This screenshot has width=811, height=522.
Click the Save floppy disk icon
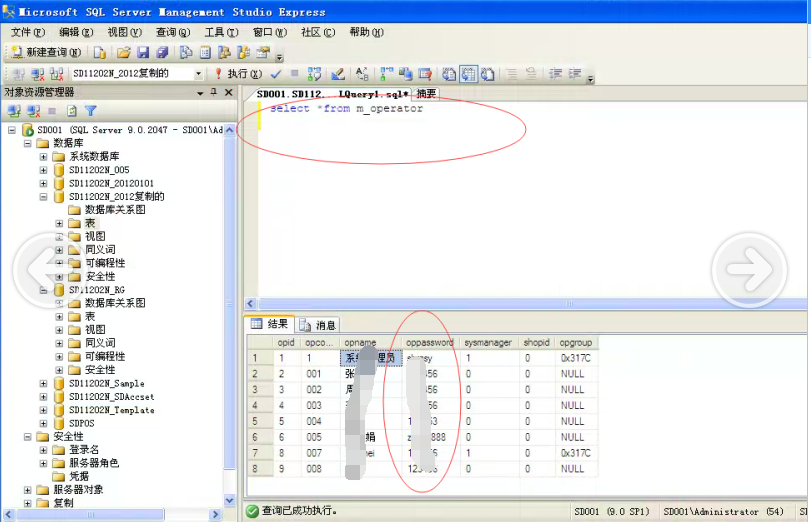click(x=142, y=52)
